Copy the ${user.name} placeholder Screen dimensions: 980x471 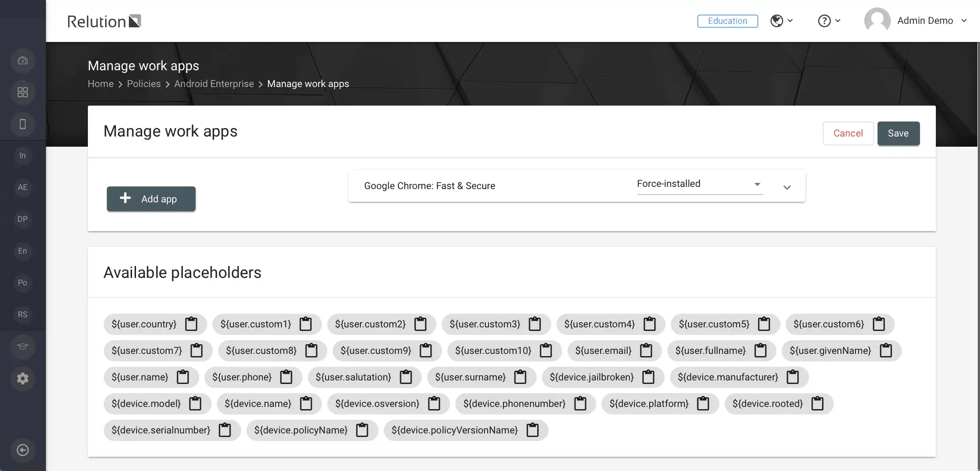183,377
